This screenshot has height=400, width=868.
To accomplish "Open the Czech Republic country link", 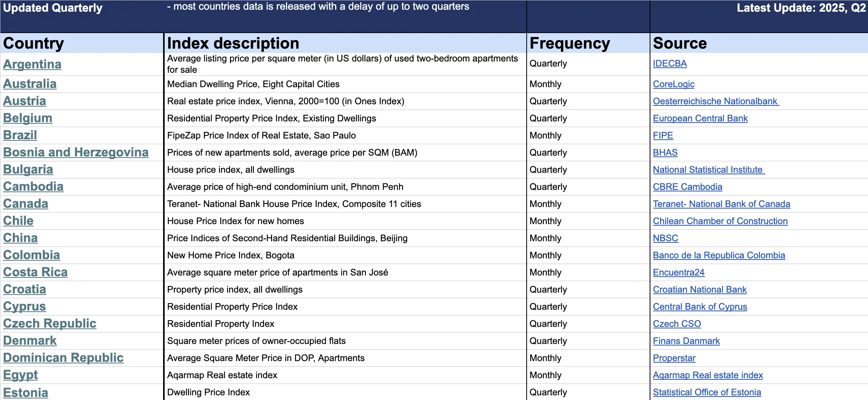I will [x=49, y=324].
